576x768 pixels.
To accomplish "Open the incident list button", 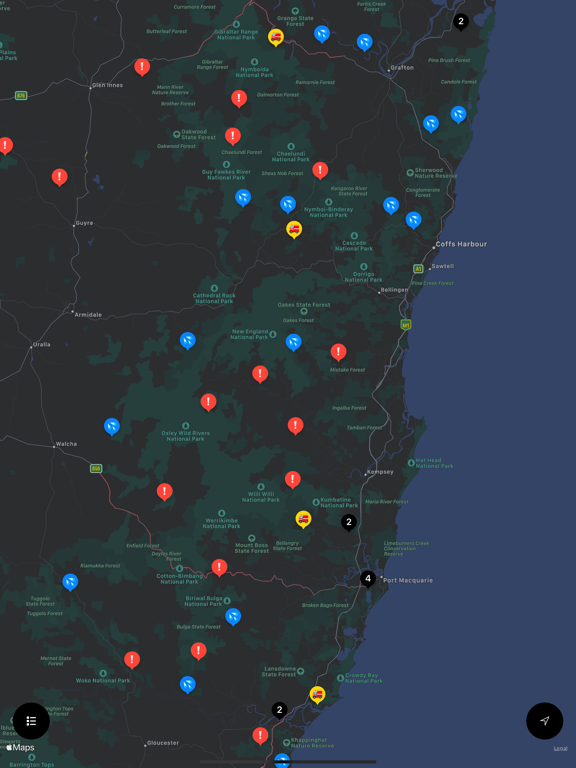I will [31, 720].
